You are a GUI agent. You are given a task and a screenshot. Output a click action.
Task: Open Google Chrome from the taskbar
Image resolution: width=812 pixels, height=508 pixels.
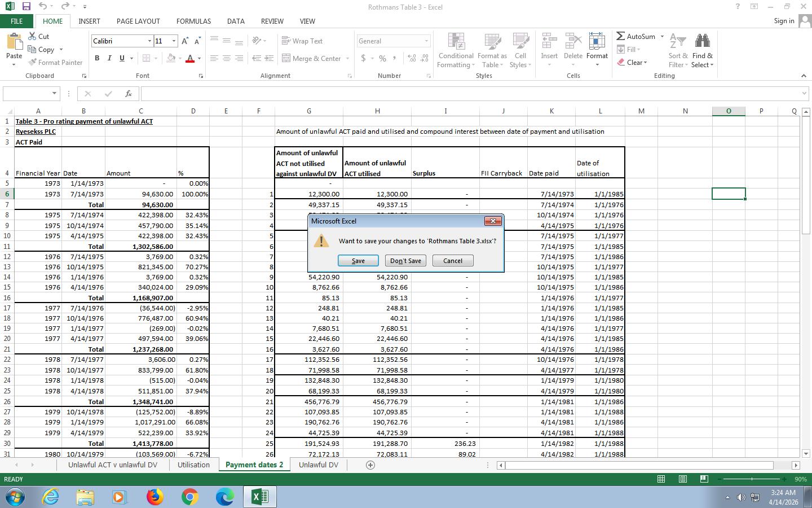point(189,497)
